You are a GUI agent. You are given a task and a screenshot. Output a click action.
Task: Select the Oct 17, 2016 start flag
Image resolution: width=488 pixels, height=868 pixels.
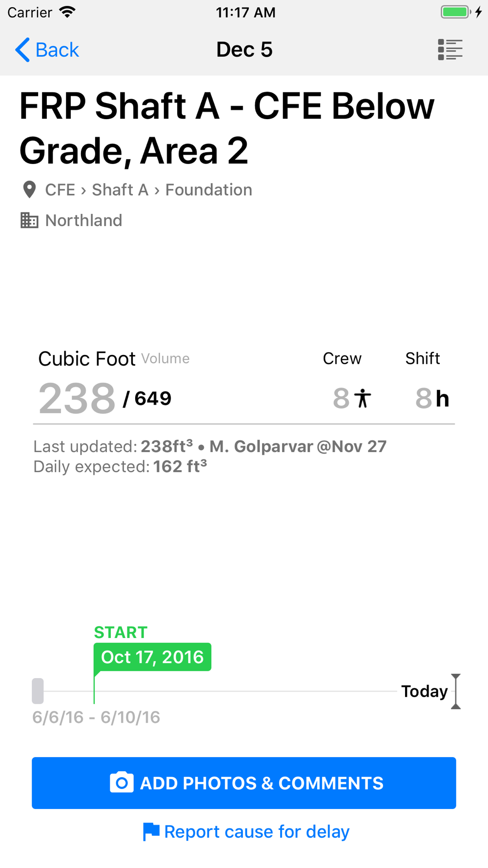tap(152, 657)
